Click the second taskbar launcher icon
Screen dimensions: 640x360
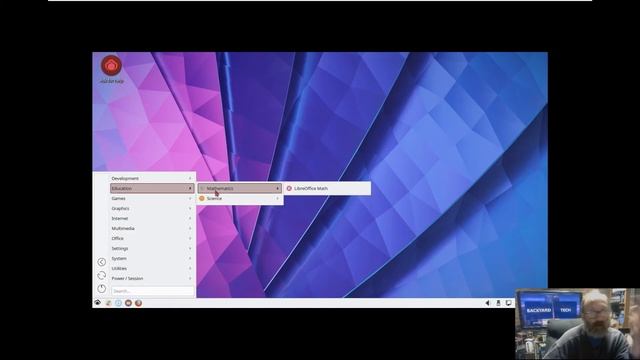(108, 303)
